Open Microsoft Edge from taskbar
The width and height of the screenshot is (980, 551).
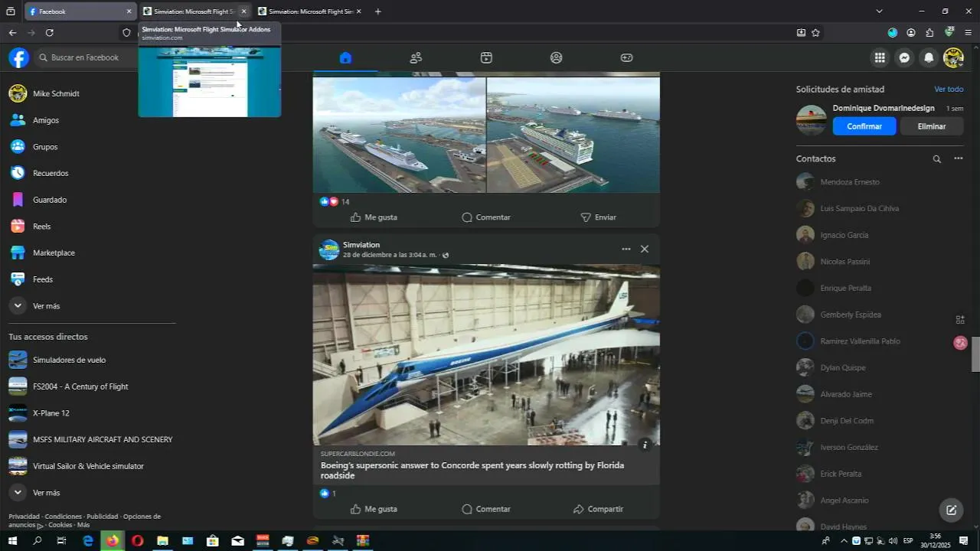click(88, 541)
